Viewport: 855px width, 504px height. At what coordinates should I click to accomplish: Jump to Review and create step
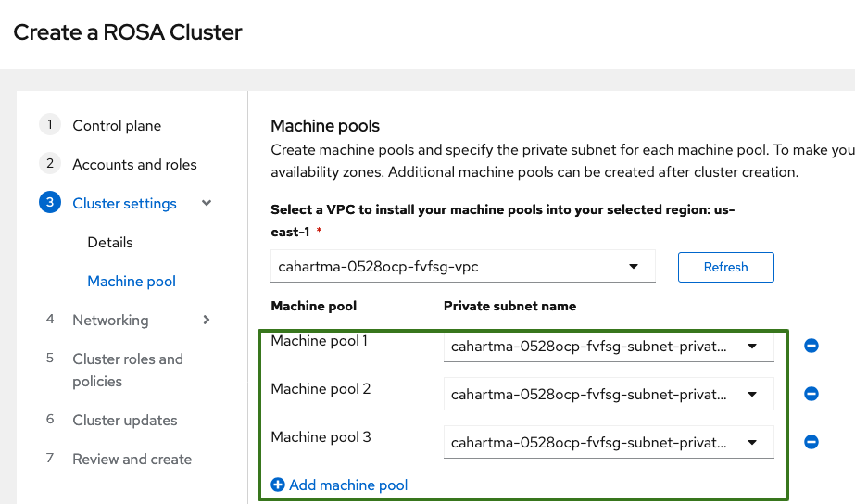(132, 459)
